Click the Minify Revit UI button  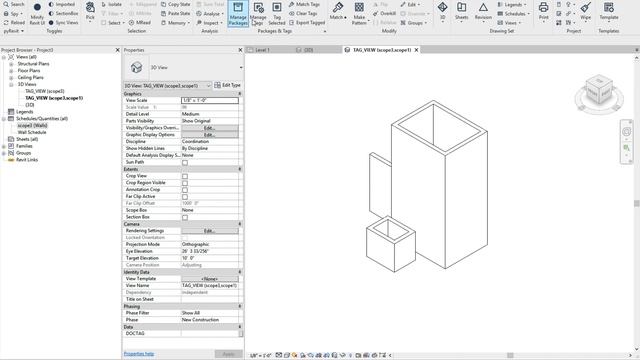[37, 13]
